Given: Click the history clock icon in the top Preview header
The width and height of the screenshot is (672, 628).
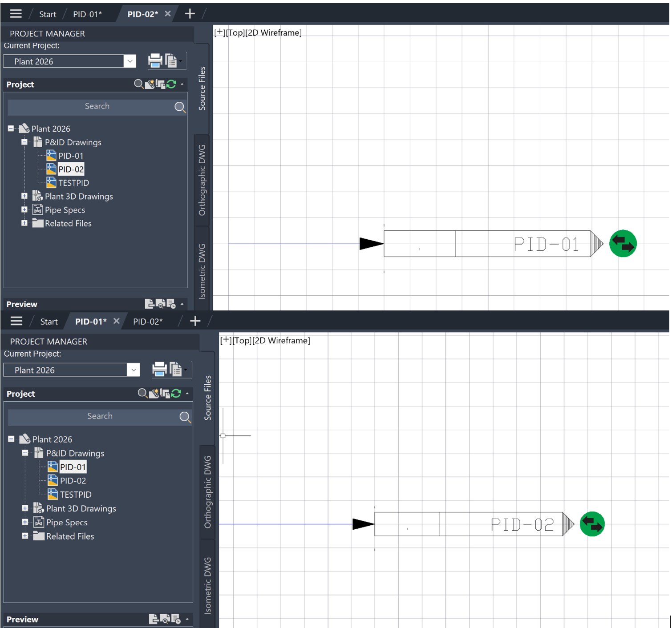Looking at the screenshot, I should (171, 304).
